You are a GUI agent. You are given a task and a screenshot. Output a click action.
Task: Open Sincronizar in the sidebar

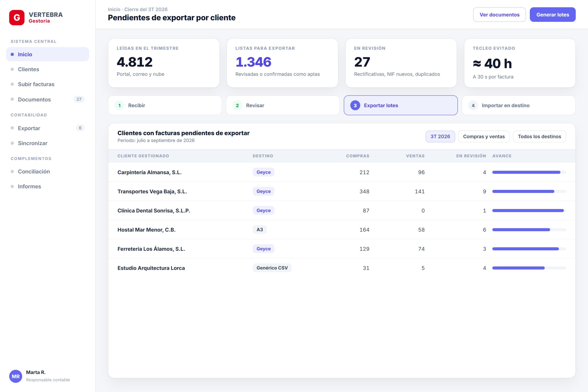coord(48,143)
